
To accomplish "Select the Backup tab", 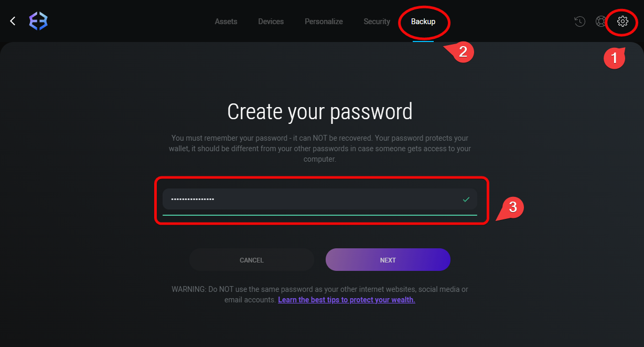I will pos(423,22).
